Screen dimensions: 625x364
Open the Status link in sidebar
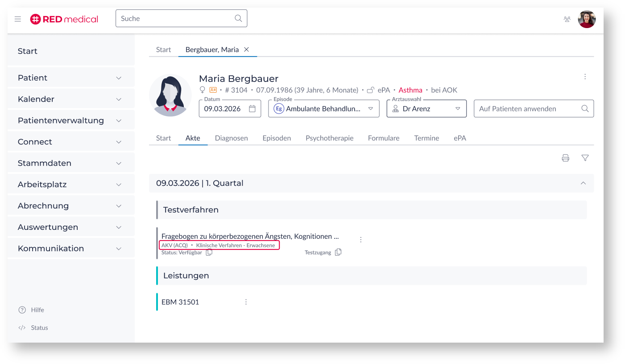[x=39, y=328]
